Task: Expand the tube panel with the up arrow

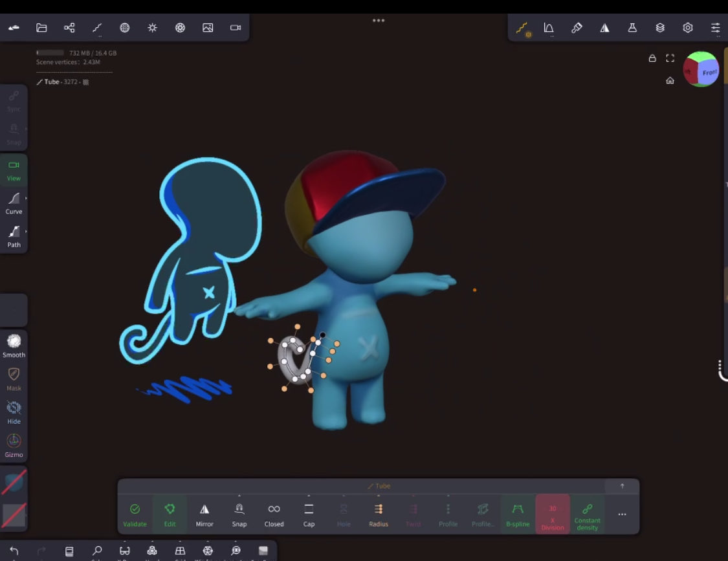Action: tap(622, 486)
